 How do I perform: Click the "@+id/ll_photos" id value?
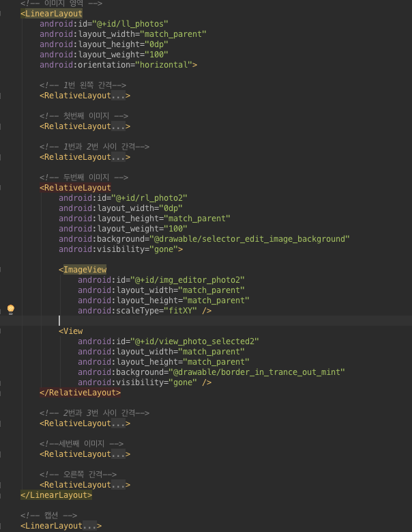coord(130,24)
